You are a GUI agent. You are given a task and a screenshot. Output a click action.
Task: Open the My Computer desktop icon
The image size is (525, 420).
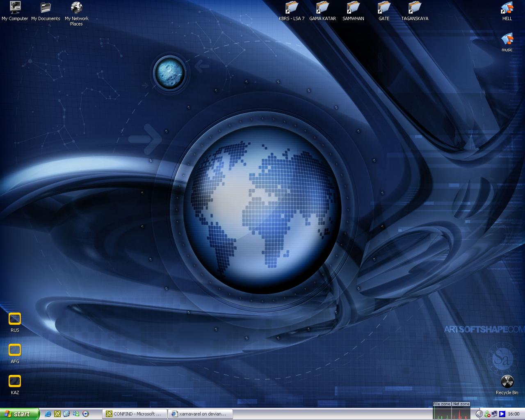(15, 11)
